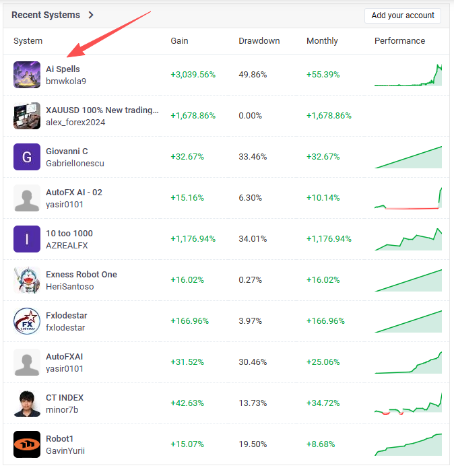The image size is (454, 476).
Task: Open Giovanni C performance chart thumbnail
Action: (408, 158)
